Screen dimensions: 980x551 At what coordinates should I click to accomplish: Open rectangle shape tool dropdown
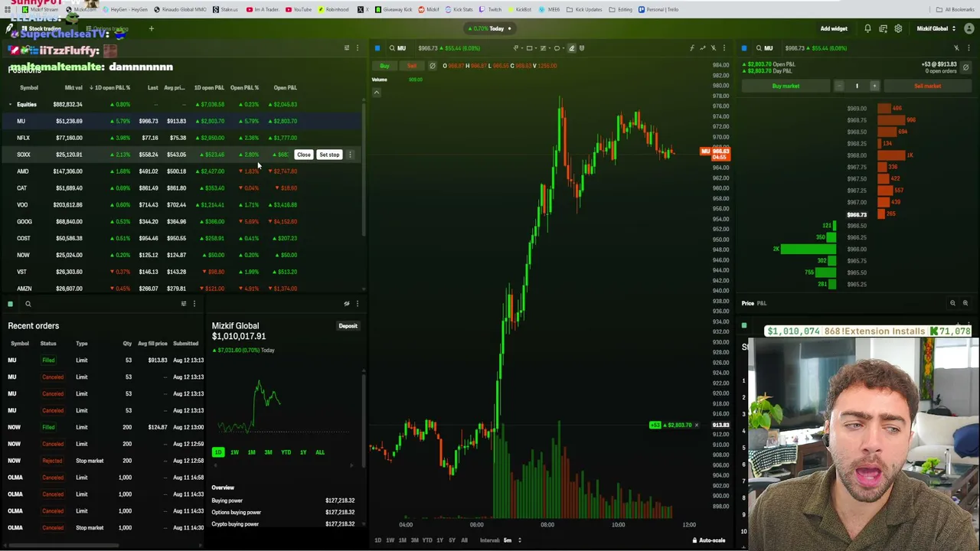pos(531,48)
